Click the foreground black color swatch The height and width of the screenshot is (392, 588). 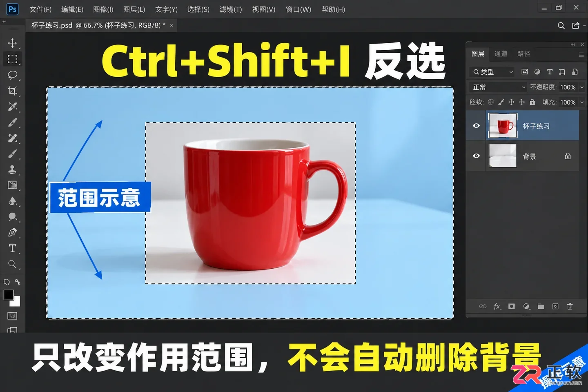tap(9, 295)
